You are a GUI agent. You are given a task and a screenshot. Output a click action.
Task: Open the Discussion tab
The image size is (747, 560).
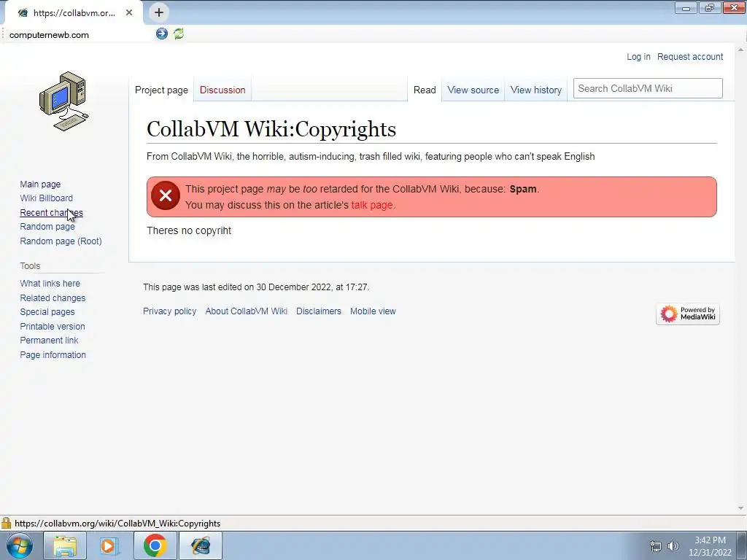pyautogui.click(x=222, y=90)
